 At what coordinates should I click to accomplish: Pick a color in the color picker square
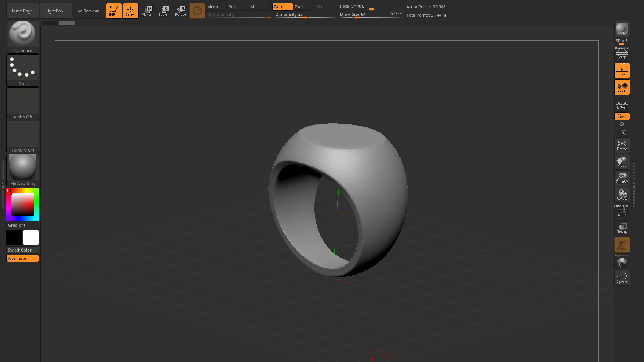[23, 204]
